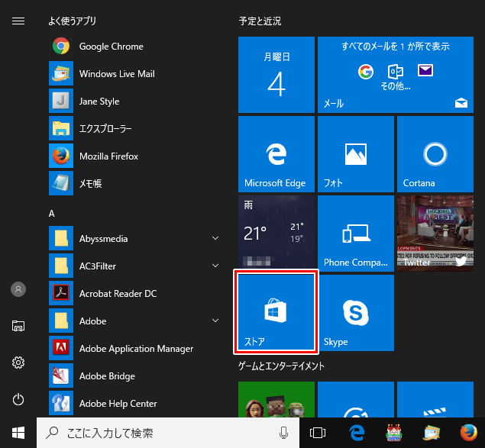
Task: Open File Explorer from the left rail
Action: pyautogui.click(x=18, y=326)
